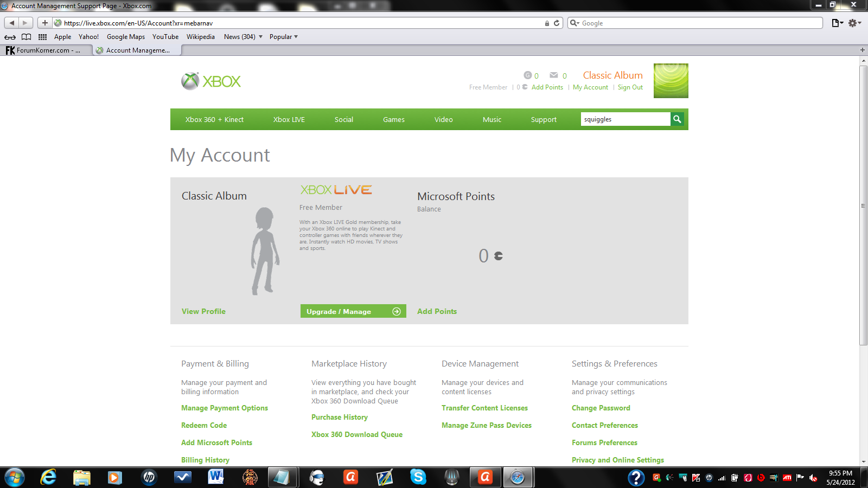
Task: Click the Xbox search input field
Action: pyautogui.click(x=626, y=119)
